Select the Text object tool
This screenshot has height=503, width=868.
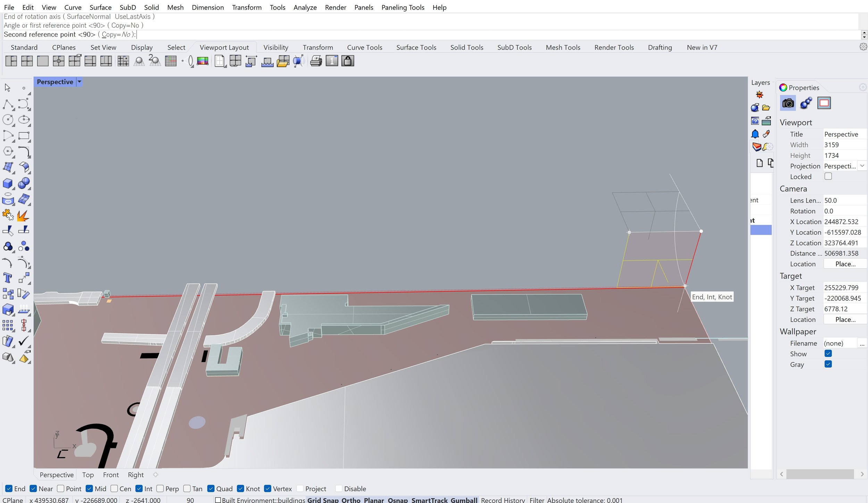[8, 278]
